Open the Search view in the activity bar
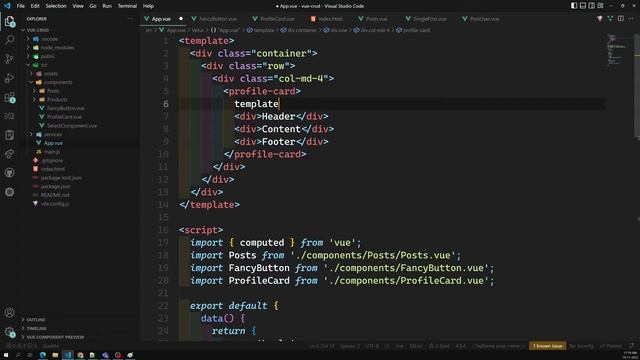Viewport: 640px width, 360px height. [9, 40]
